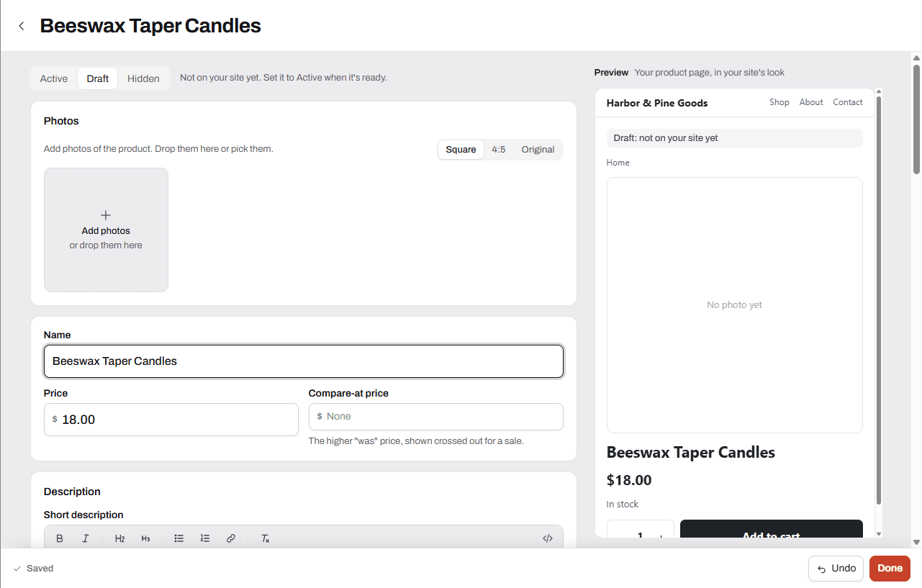Click the main page vertical scrollbar

[x=916, y=119]
